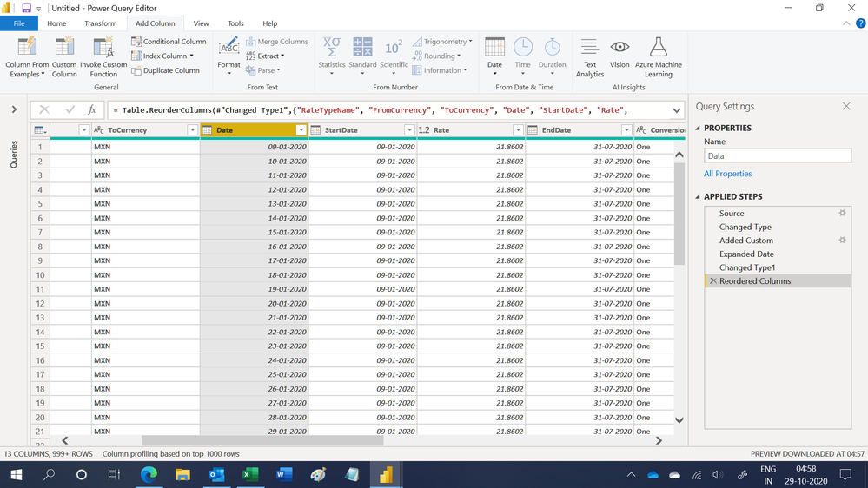Add a Conditional Column

click(x=169, y=42)
